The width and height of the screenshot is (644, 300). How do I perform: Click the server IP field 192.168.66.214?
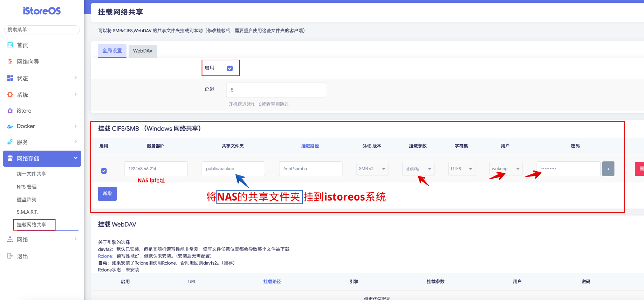156,169
